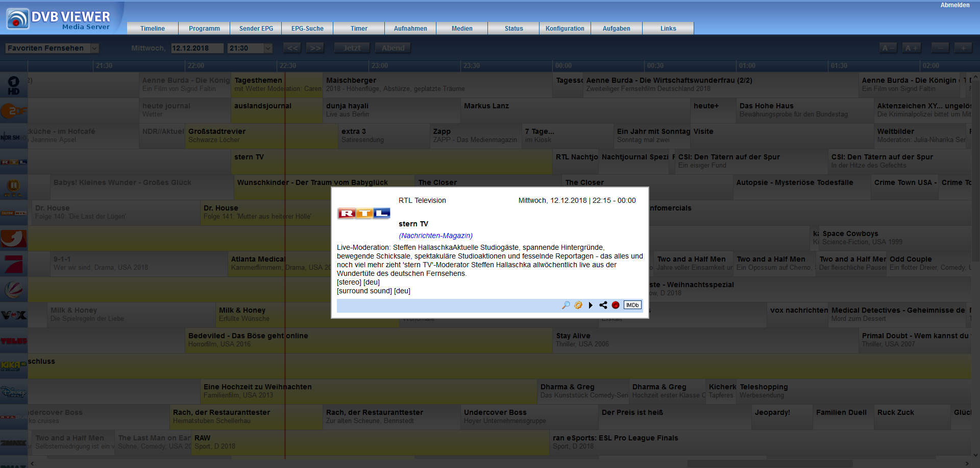Click the RTL logo in the popup

363,213
